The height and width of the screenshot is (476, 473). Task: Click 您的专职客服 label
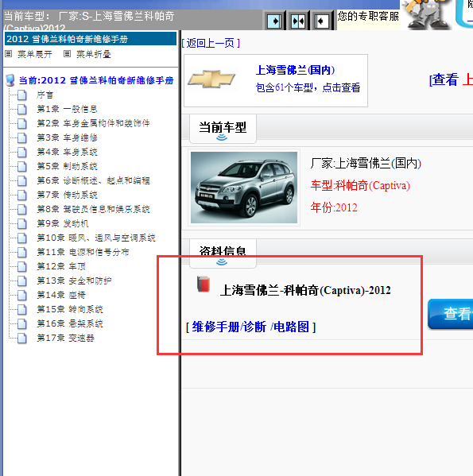coord(368,16)
